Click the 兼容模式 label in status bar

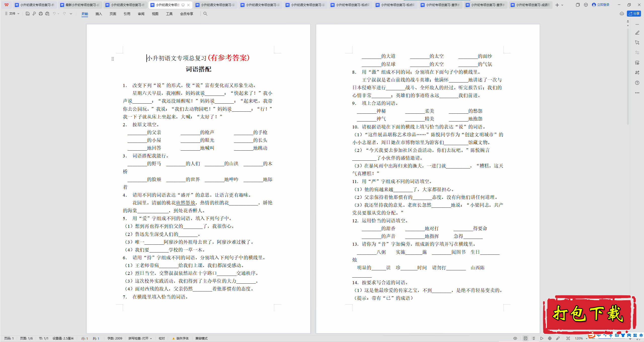pos(202,338)
